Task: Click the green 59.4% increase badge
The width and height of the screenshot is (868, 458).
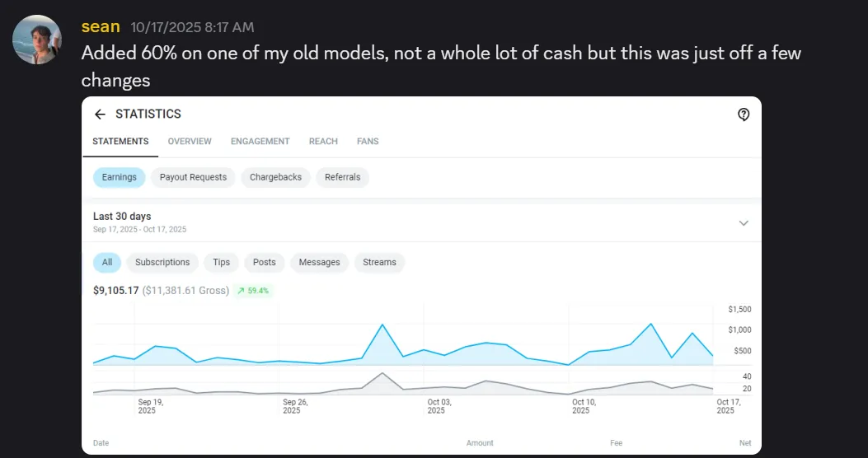Action: [253, 291]
